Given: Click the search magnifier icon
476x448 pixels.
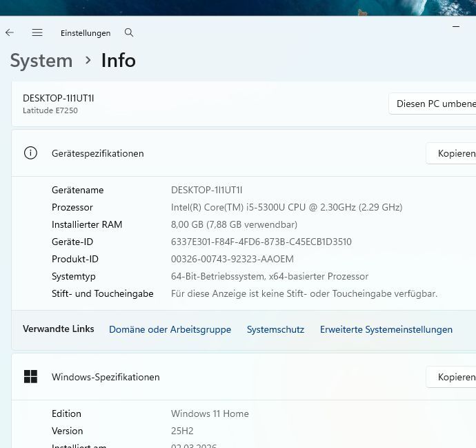Looking at the screenshot, I should point(129,32).
